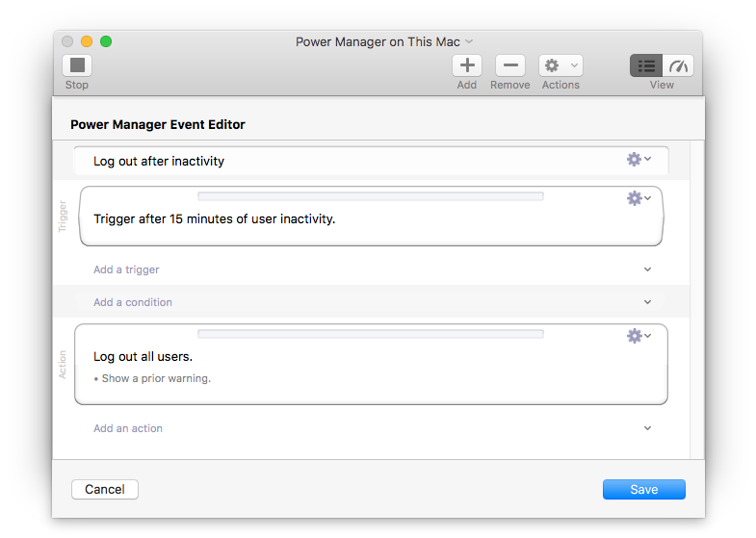Viewport: 756px width, 538px height.
Task: Open the Actions gear toolbar menu
Action: tap(560, 65)
